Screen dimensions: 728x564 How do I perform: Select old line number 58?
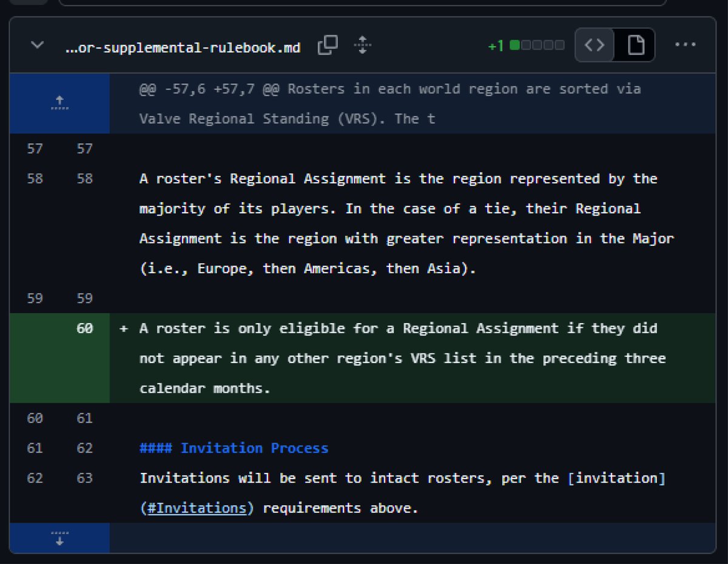coord(35,179)
